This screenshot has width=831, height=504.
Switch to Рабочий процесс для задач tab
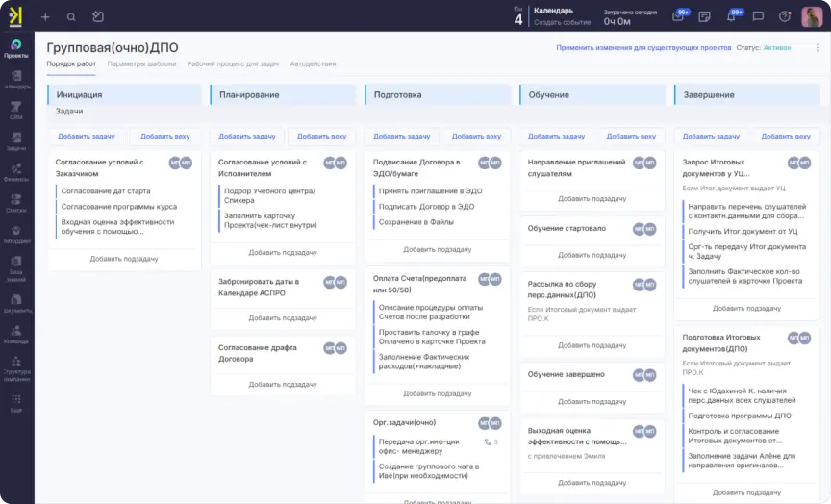[x=233, y=63]
